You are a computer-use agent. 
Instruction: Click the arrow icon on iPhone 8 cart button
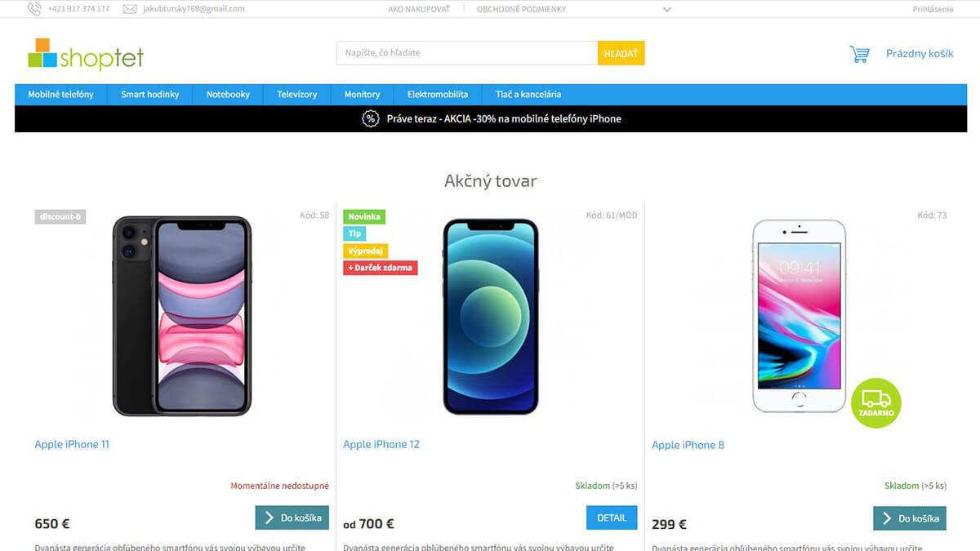887,518
